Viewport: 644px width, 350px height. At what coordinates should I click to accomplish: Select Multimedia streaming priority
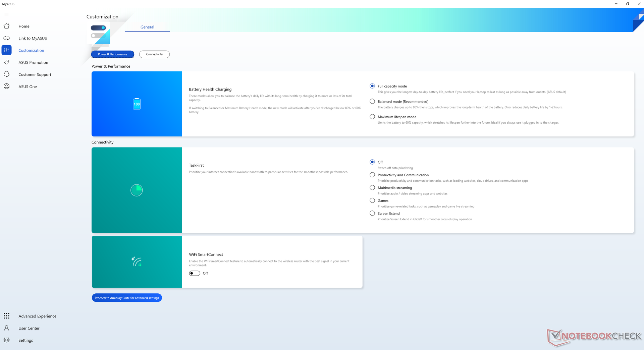(x=372, y=188)
